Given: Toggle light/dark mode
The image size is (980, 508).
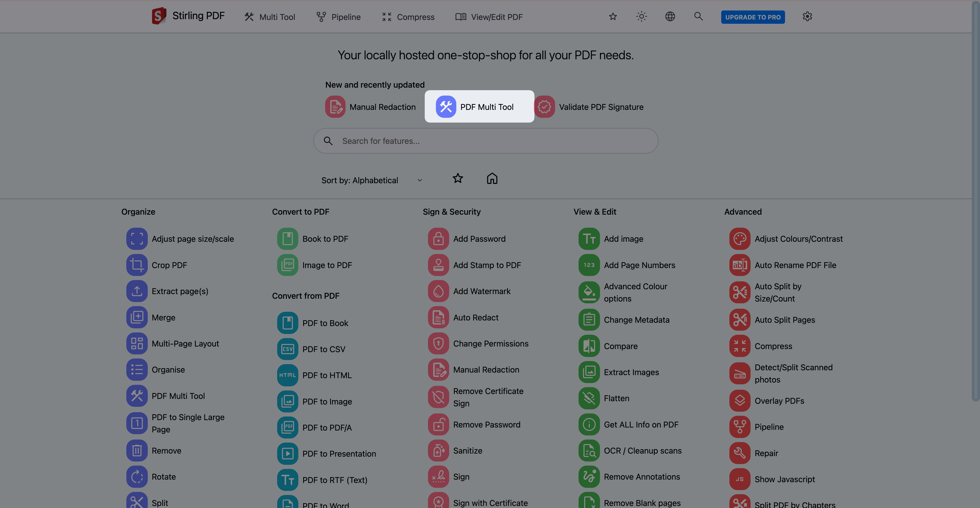Looking at the screenshot, I should 641,16.
